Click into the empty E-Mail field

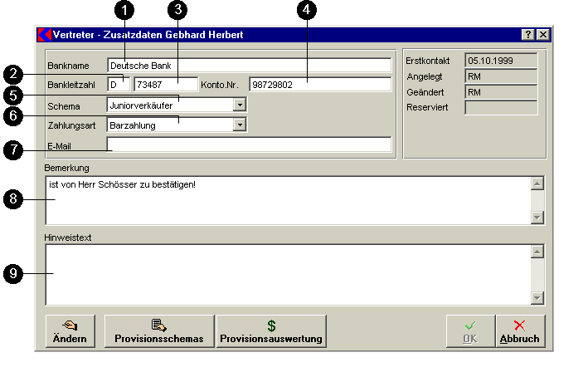pos(249,145)
